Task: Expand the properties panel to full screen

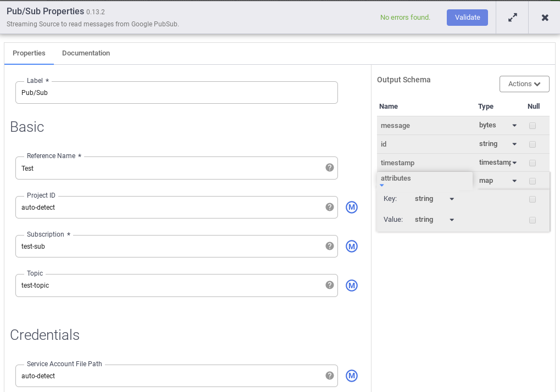Action: click(x=512, y=18)
